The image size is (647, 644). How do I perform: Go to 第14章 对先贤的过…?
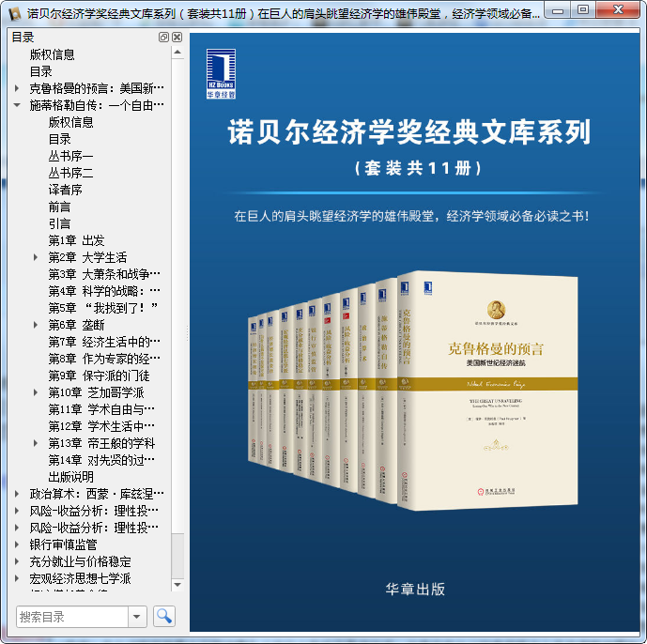[101, 460]
